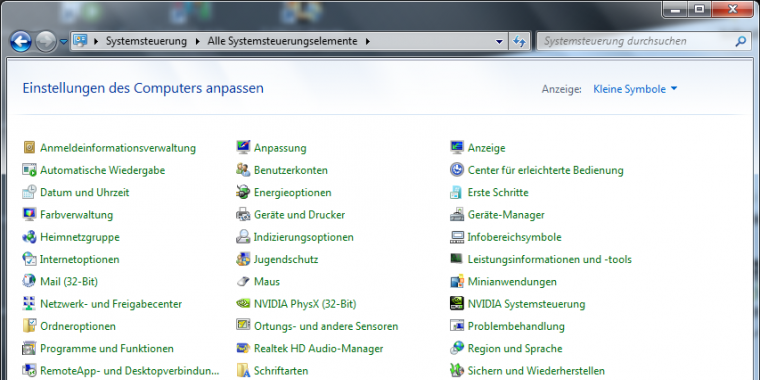This screenshot has height=380, width=760.
Task: Click the Problembehandlung icon
Action: point(457,326)
